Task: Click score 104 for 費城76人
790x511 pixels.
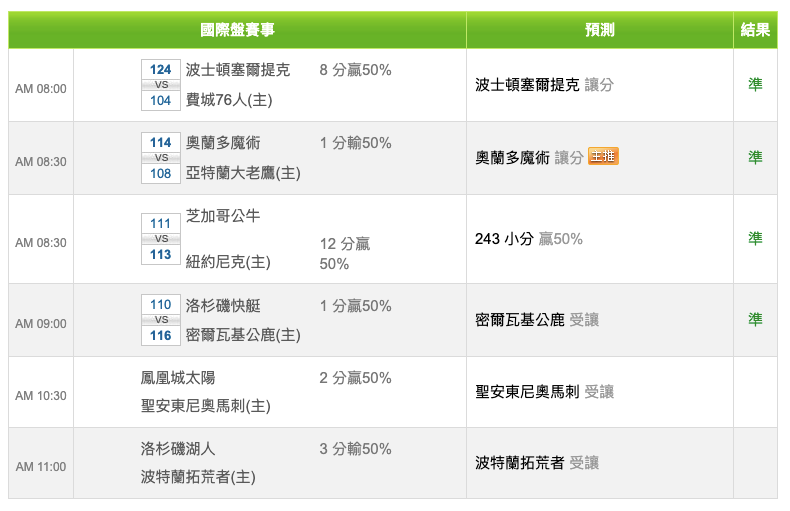Action: [161, 100]
